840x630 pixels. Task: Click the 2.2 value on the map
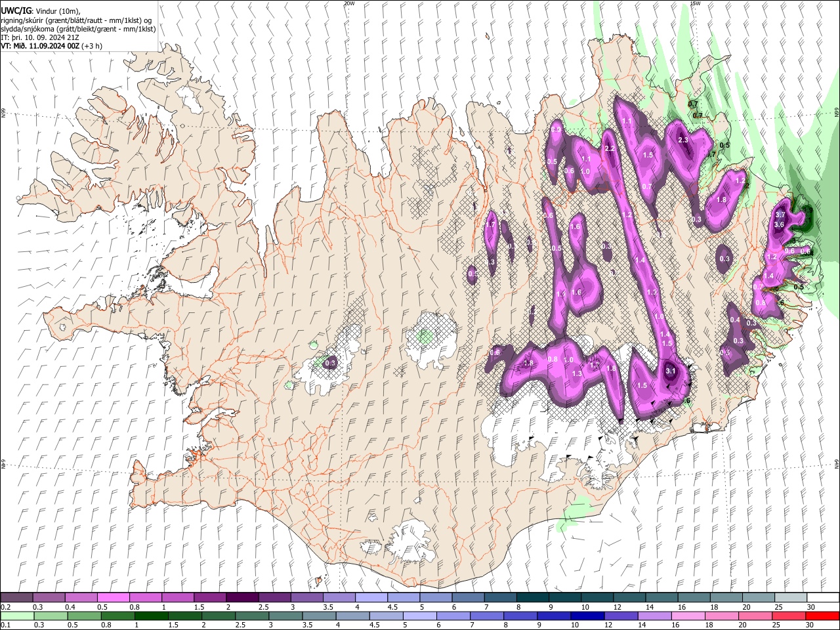(x=610, y=148)
